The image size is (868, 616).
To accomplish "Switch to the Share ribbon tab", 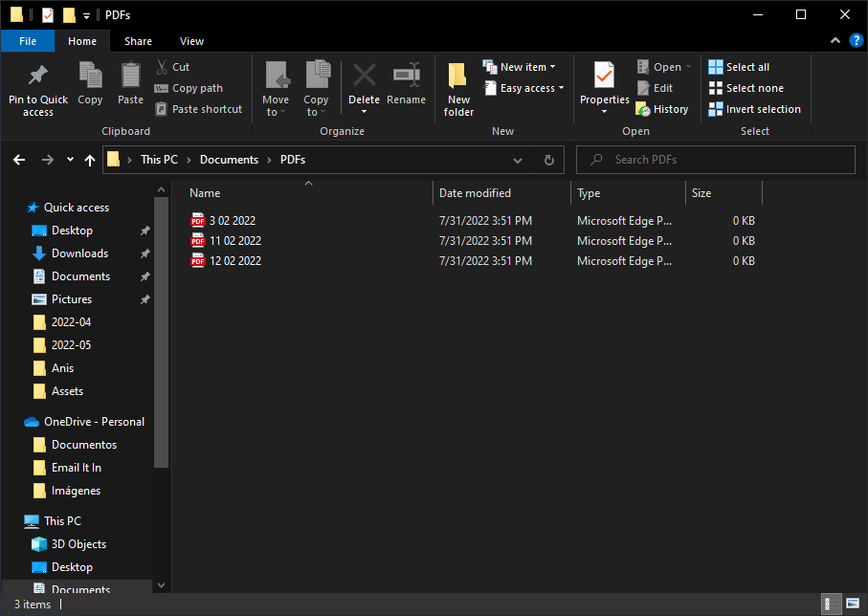I will (x=138, y=41).
